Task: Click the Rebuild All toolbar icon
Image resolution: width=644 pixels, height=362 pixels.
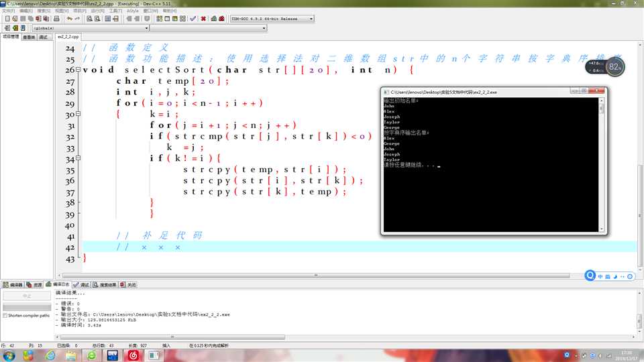Action: tap(182, 19)
